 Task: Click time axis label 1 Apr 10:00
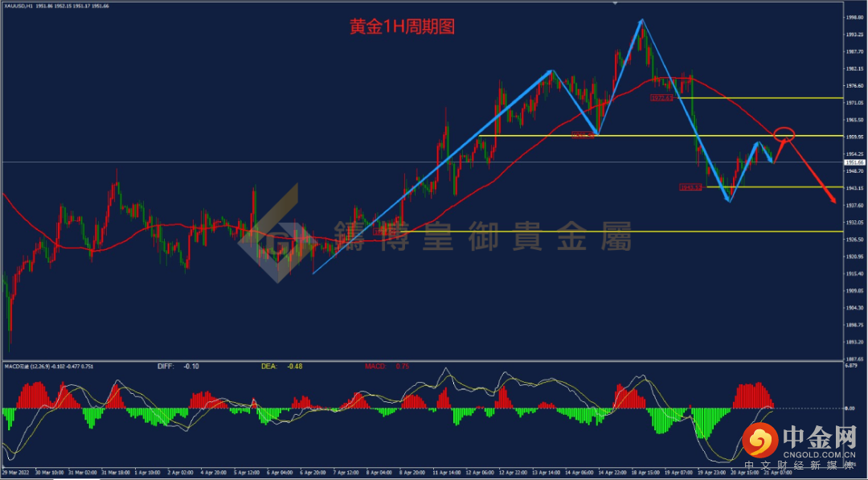[147, 474]
